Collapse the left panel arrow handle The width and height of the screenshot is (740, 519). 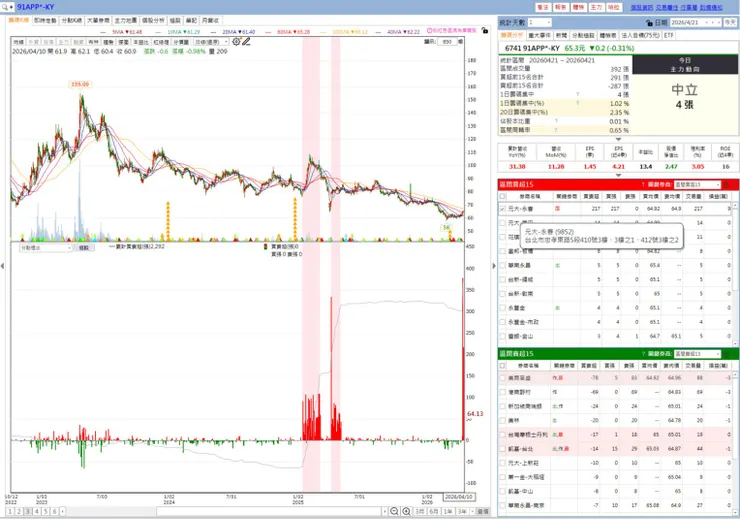[x=2, y=266]
